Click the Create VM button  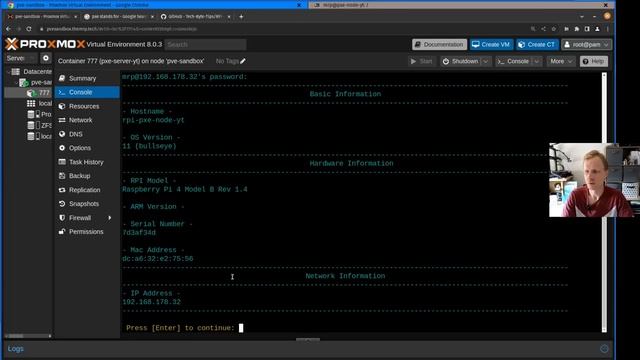pyautogui.click(x=491, y=44)
